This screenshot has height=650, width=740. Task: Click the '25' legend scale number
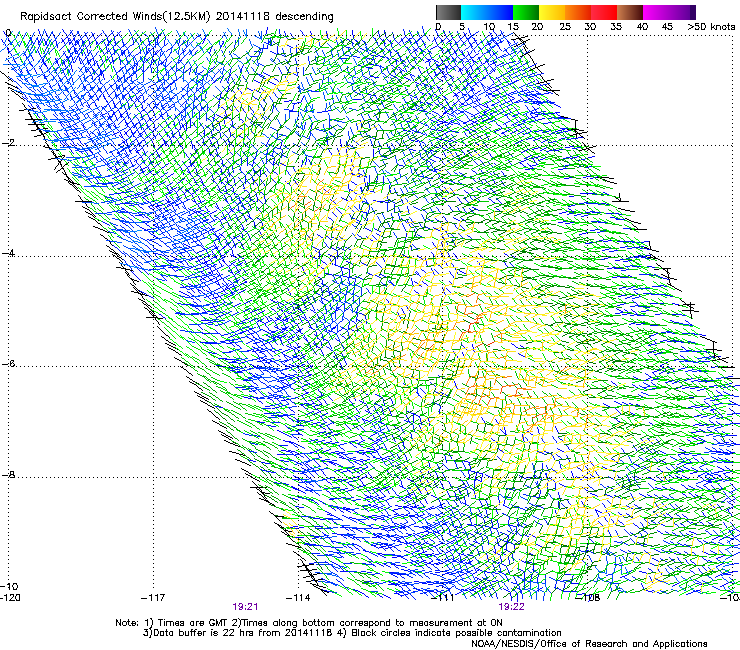click(x=565, y=27)
